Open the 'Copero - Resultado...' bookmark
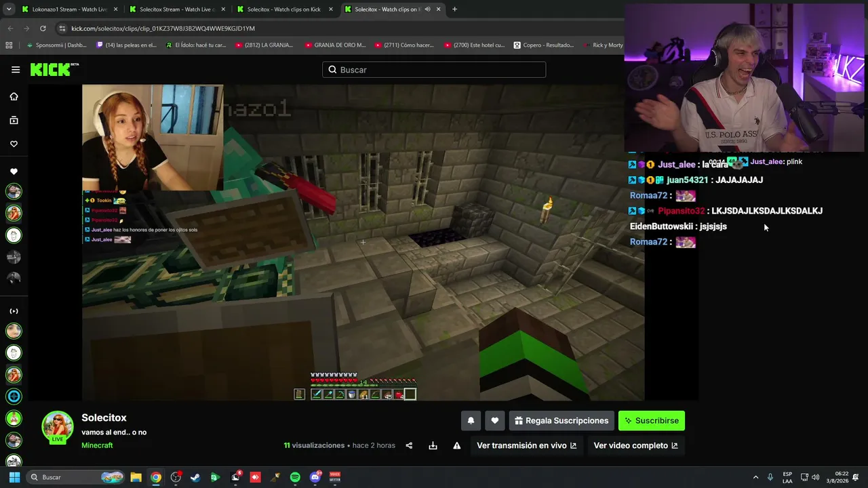This screenshot has width=868, height=488. (544, 45)
